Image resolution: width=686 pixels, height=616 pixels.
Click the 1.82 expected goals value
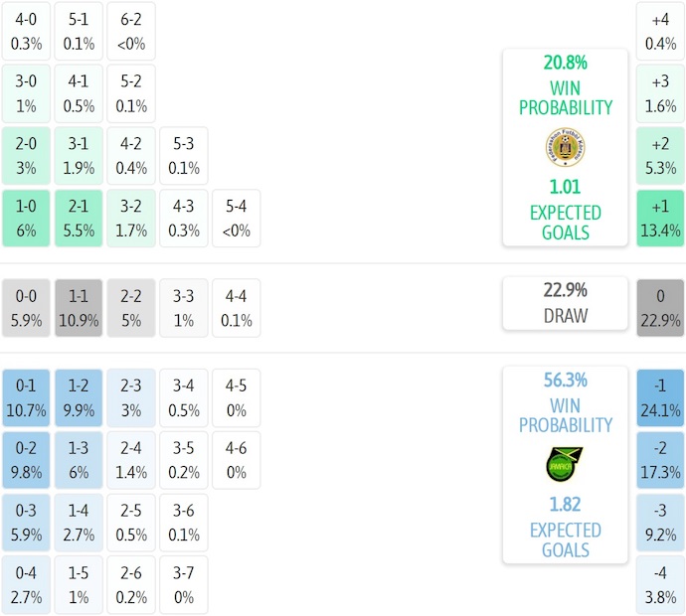(565, 505)
